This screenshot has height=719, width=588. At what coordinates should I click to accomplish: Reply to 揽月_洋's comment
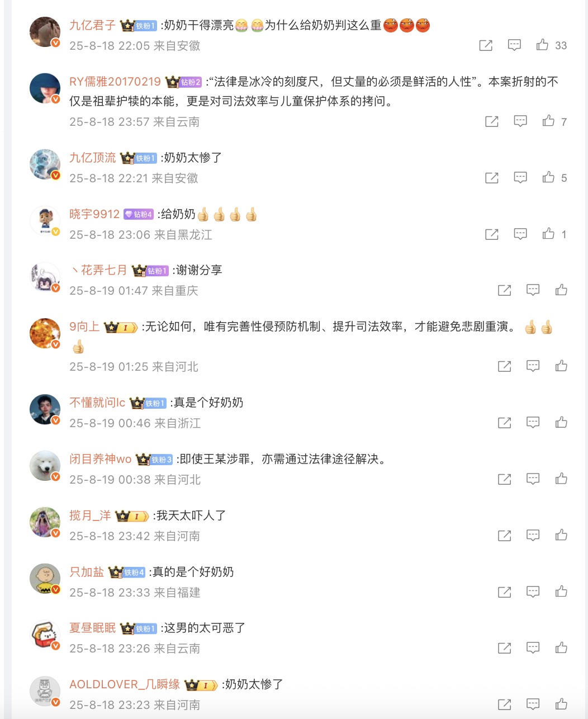pyautogui.click(x=533, y=536)
